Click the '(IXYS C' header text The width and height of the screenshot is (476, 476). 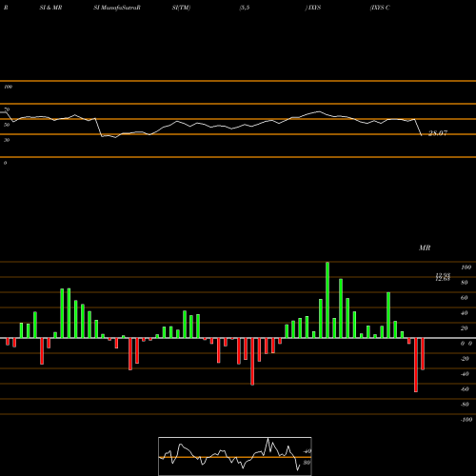(x=380, y=8)
